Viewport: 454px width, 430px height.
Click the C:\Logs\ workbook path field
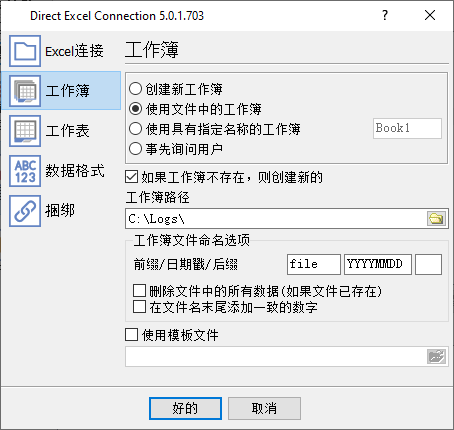pyautogui.click(x=276, y=219)
